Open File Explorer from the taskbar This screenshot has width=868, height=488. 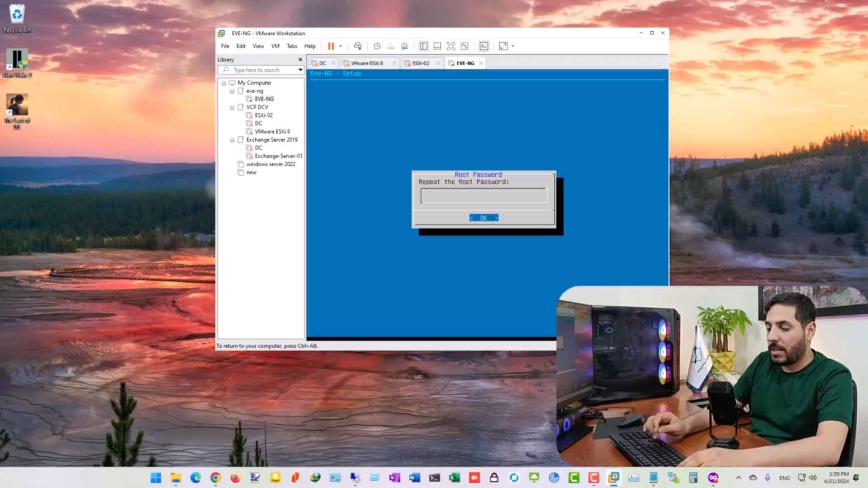(175, 478)
